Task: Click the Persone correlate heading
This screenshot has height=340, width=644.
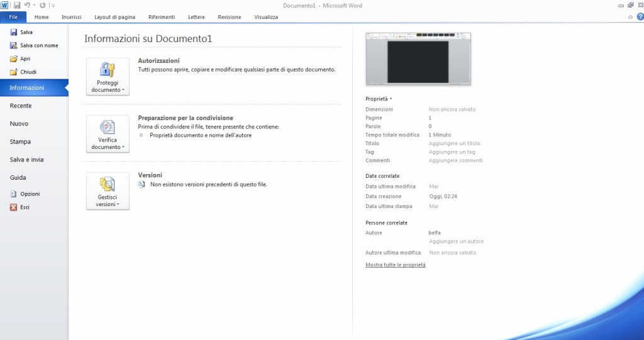Action: 386,223
